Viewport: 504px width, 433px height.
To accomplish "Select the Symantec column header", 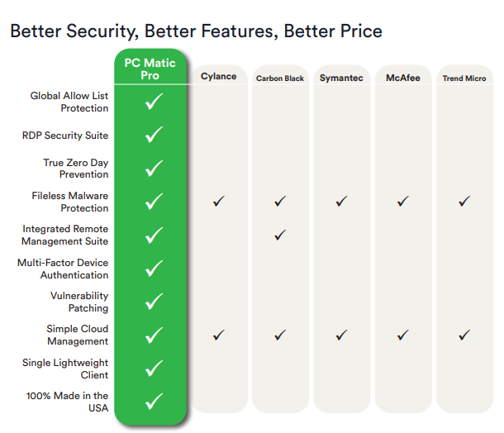I will tap(341, 78).
